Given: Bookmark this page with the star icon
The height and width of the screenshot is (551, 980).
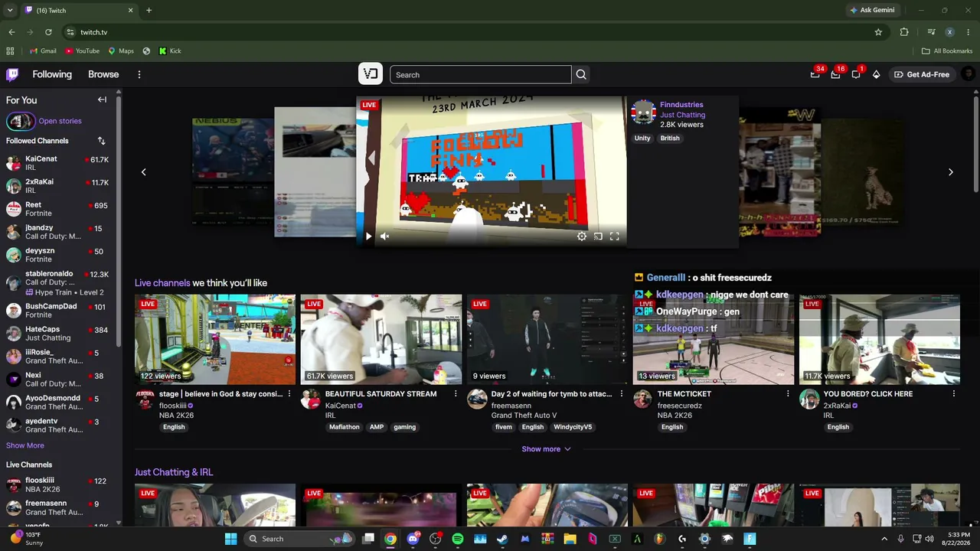Looking at the screenshot, I should 878,32.
